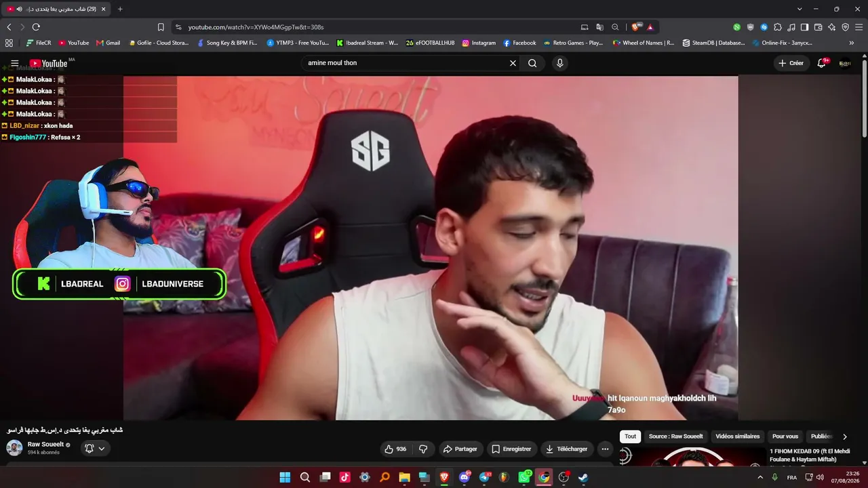868x488 pixels.
Task: Translate this page icon
Action: tap(599, 27)
